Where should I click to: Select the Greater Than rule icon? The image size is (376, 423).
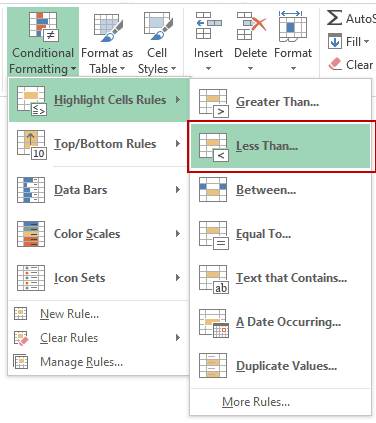point(213,103)
